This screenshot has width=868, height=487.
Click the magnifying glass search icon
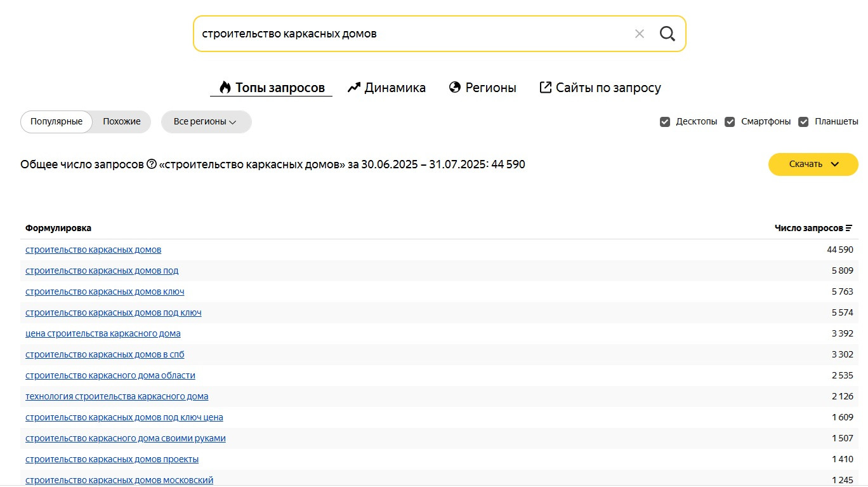[667, 34]
